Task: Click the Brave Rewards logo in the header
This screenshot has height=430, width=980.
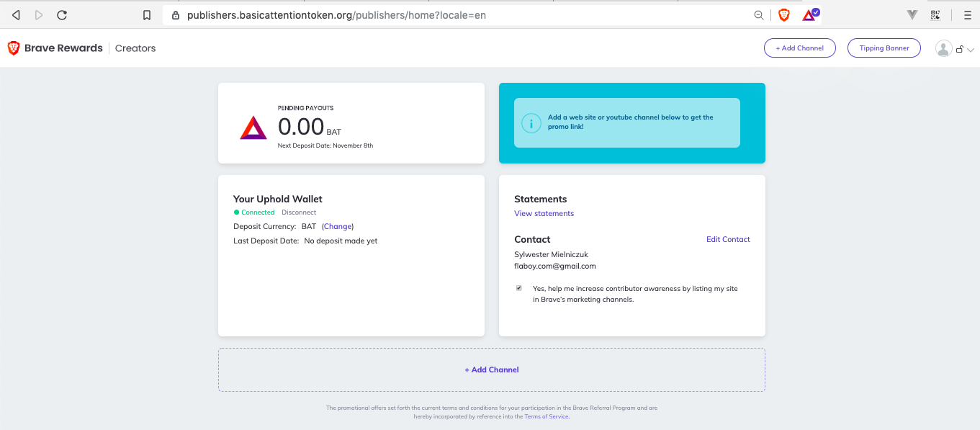Action: coord(55,48)
